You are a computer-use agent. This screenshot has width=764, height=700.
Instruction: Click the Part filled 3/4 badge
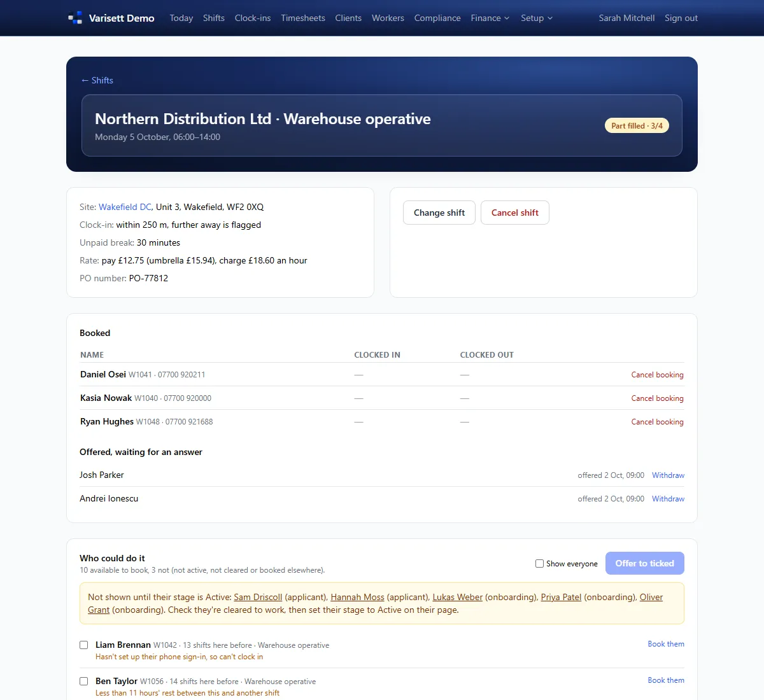tap(637, 125)
